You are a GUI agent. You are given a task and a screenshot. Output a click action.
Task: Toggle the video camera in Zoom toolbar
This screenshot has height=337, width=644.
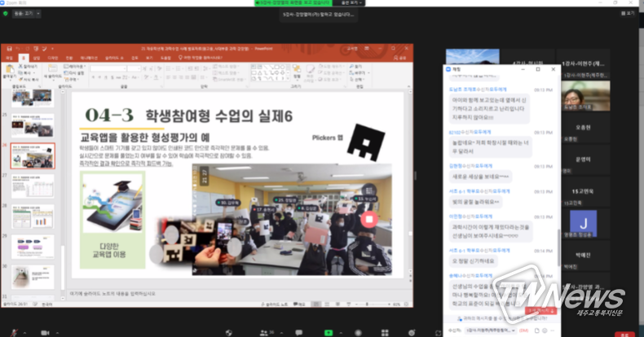46,332
